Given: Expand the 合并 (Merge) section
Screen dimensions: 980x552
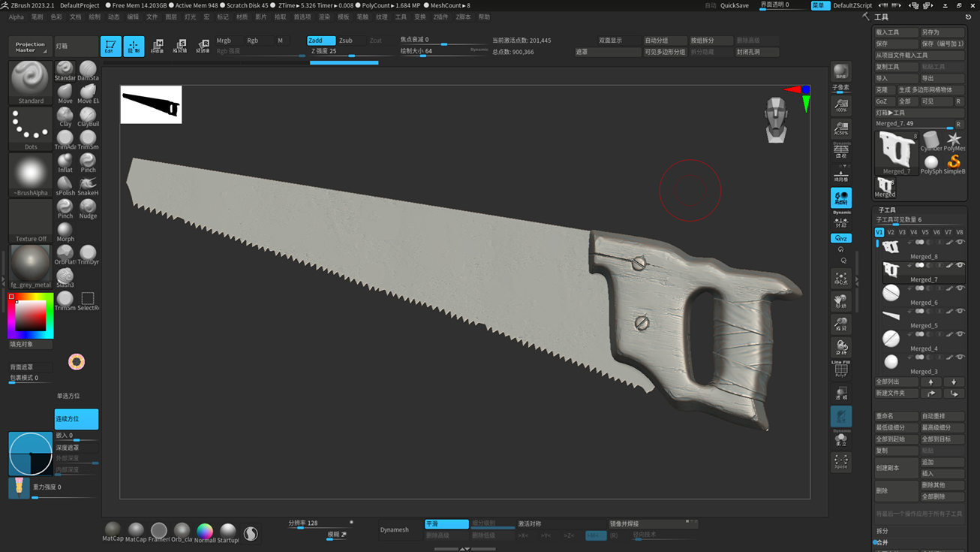Looking at the screenshot, I should coord(882,542).
